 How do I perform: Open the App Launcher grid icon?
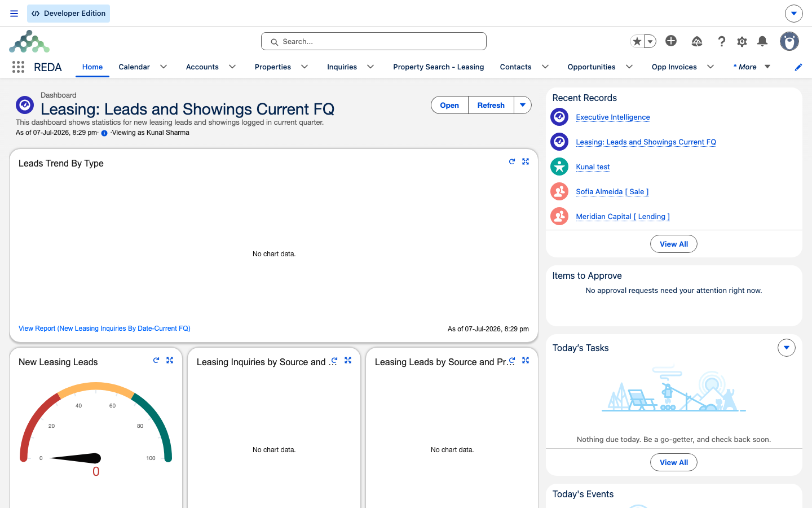18,67
